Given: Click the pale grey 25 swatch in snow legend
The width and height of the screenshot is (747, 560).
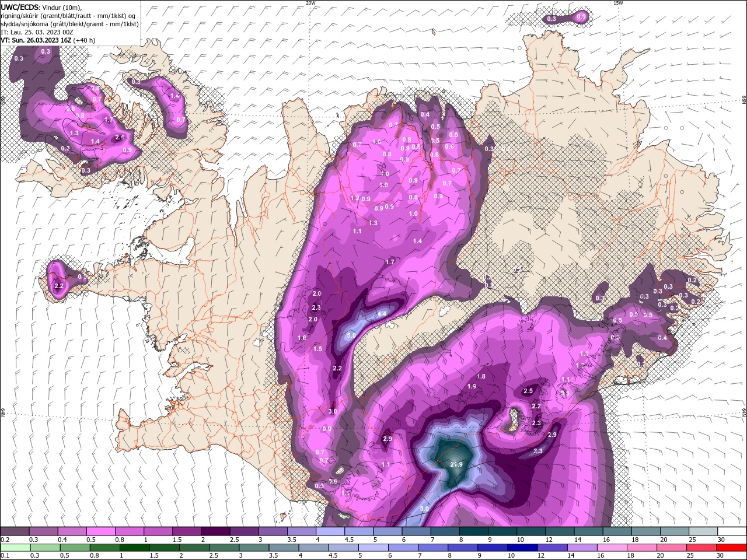Looking at the screenshot, I should click(703, 531).
